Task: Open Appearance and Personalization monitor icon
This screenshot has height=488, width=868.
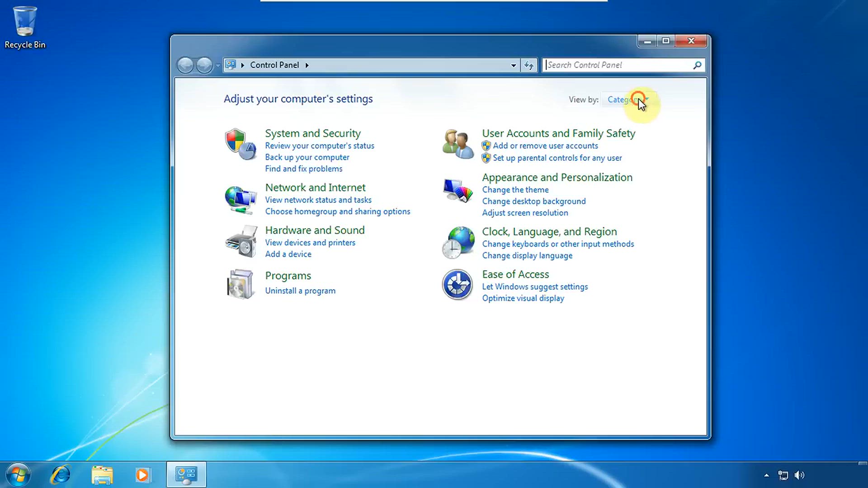Action: click(x=458, y=190)
